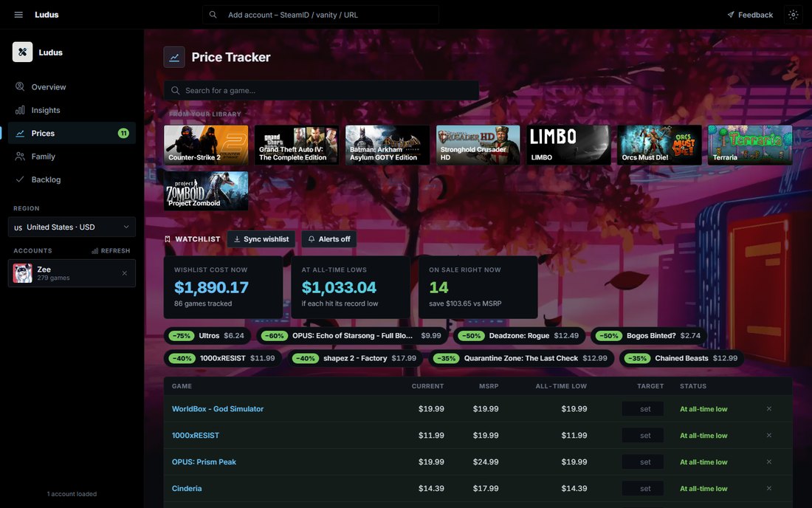Click the At All-Time Lows $1,033.04 card
This screenshot has width=812, height=508.
(x=351, y=287)
